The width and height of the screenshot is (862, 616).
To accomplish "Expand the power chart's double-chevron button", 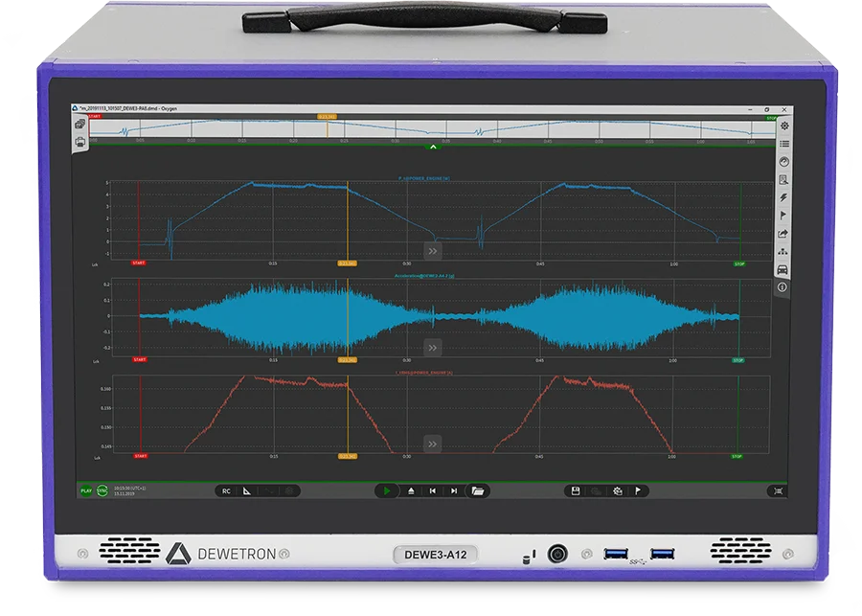I will [433, 251].
